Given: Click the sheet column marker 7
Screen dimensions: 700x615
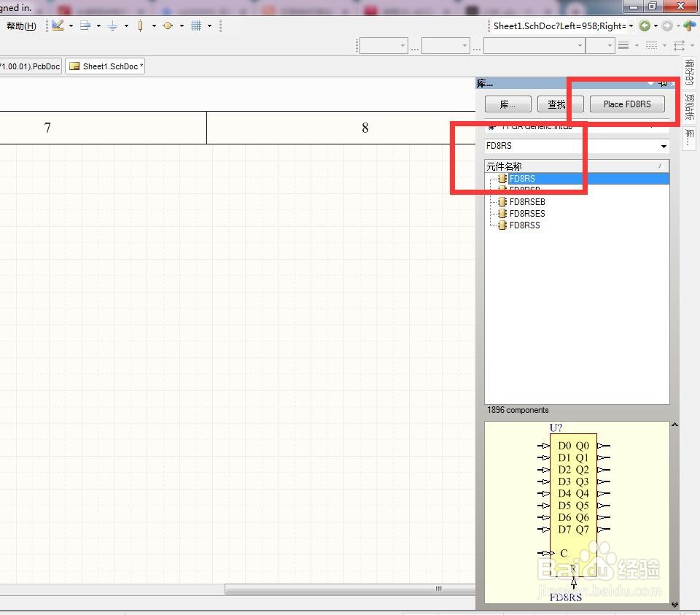Looking at the screenshot, I should click(47, 128).
